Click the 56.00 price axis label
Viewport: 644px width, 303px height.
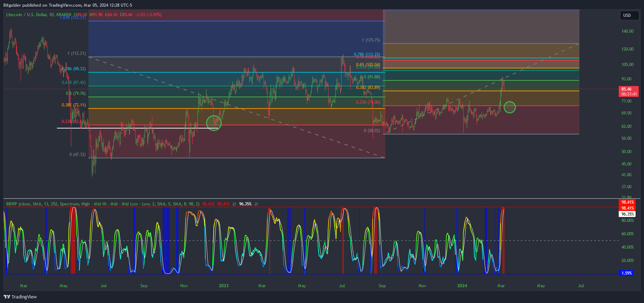pos(626,138)
